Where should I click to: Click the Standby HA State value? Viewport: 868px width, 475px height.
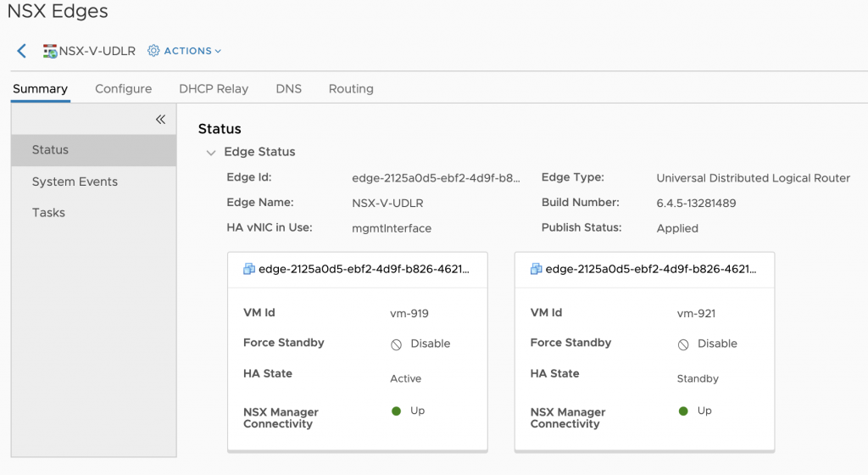[x=698, y=378]
